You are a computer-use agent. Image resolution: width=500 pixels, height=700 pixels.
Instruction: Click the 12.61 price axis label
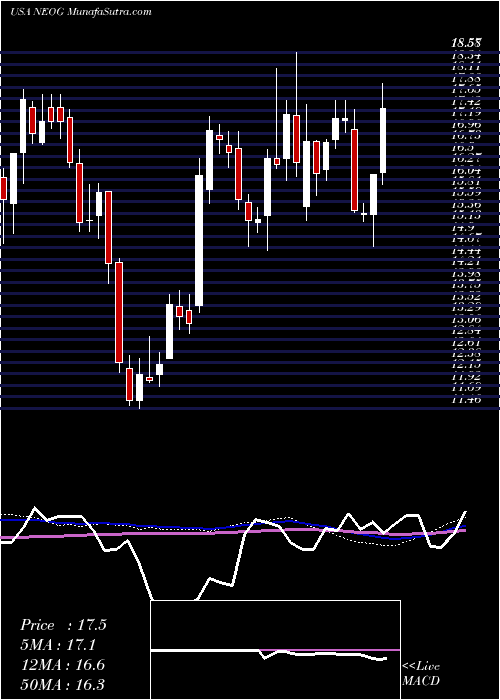pos(466,342)
